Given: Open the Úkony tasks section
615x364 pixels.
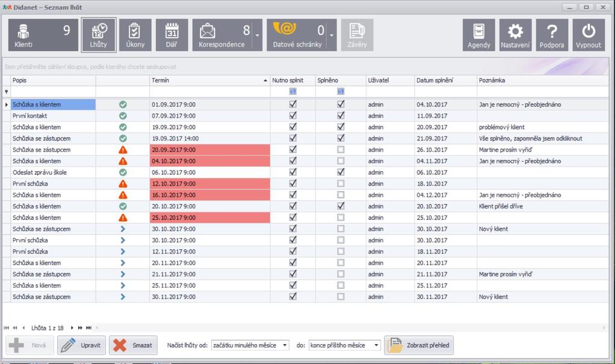Looking at the screenshot, I should tap(135, 35).
